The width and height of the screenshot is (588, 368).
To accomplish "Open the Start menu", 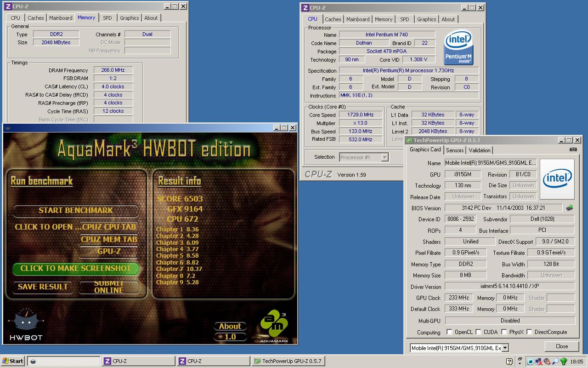I will [13, 361].
